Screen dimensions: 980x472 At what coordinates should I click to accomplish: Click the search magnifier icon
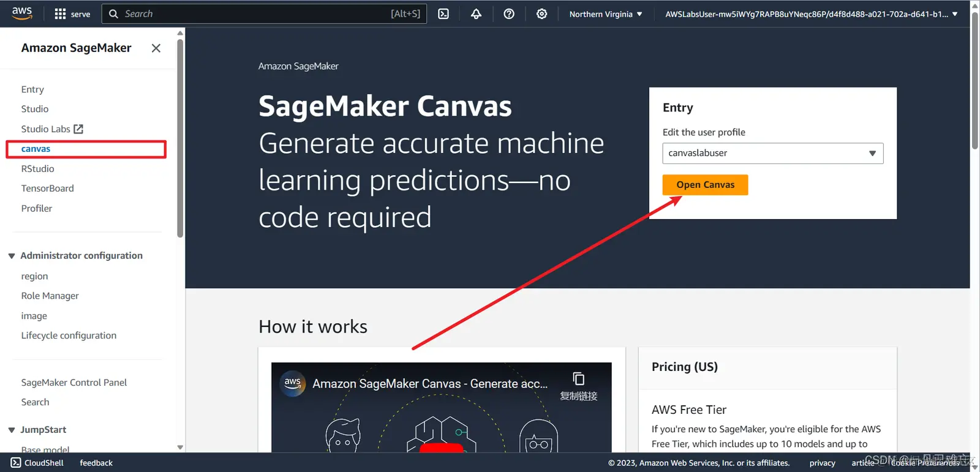[113, 14]
